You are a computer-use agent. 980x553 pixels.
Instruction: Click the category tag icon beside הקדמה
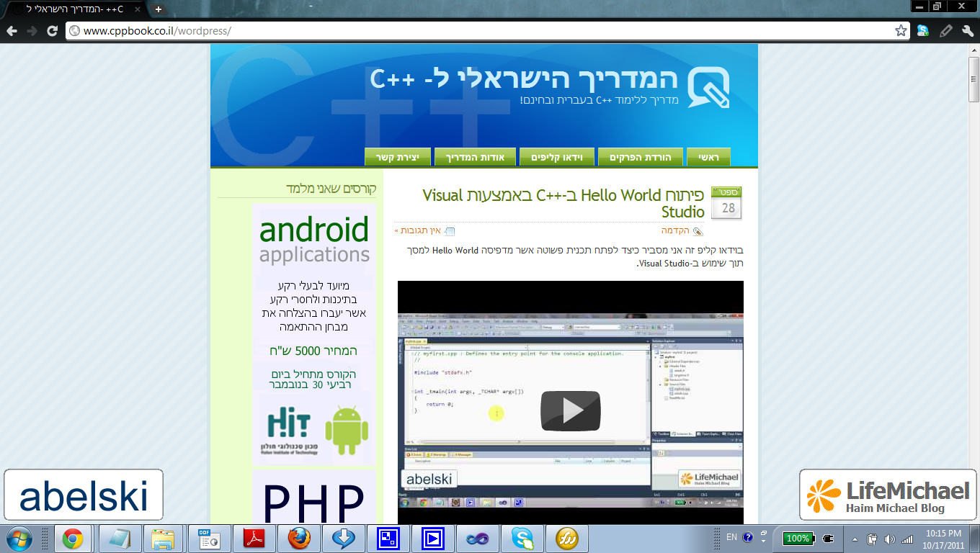point(698,231)
